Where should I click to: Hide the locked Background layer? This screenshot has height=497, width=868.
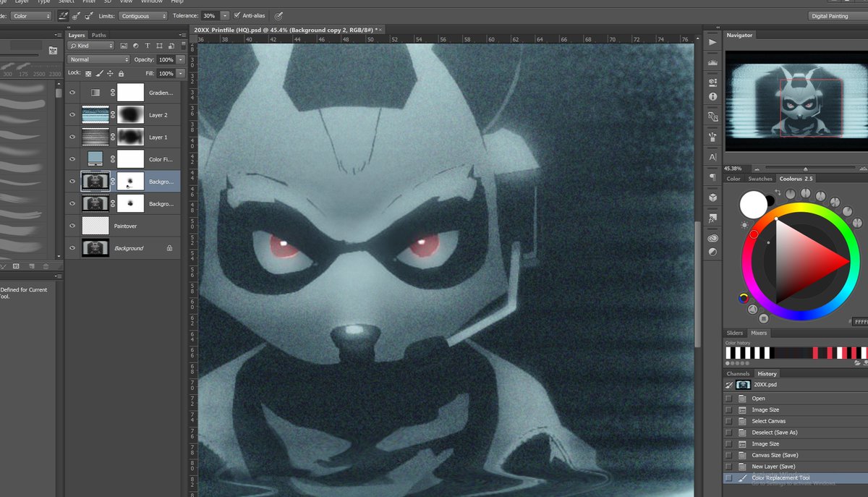tap(72, 247)
